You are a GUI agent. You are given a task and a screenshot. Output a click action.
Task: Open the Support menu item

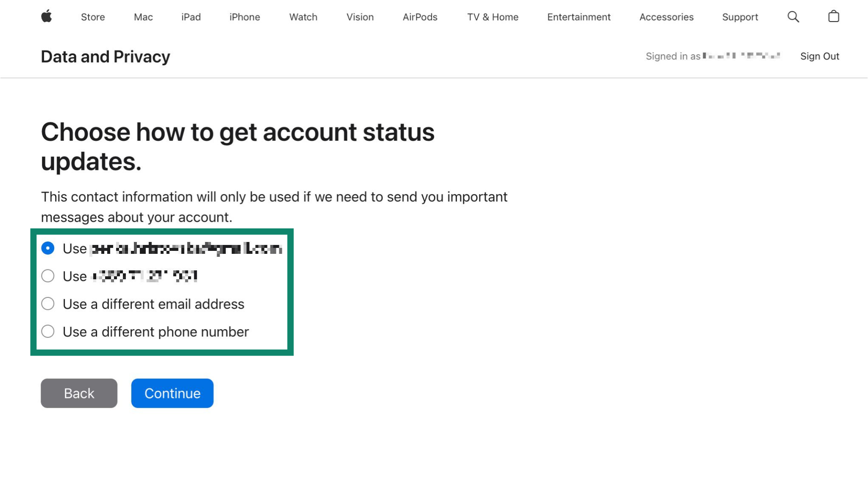[x=740, y=17]
